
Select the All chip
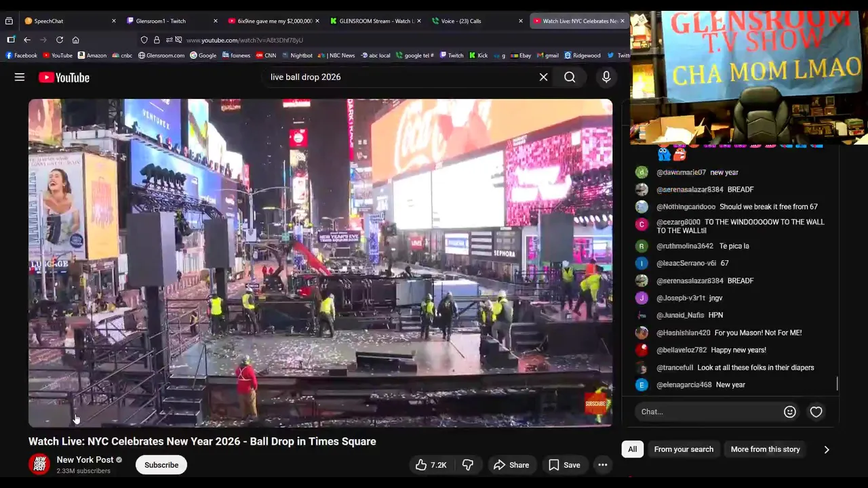[x=632, y=449]
